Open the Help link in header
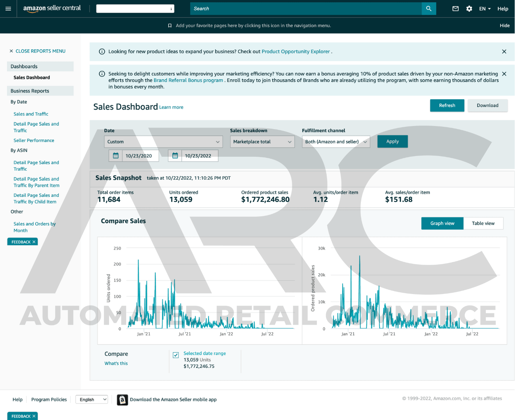This screenshot has width=515, height=420. [x=503, y=9]
